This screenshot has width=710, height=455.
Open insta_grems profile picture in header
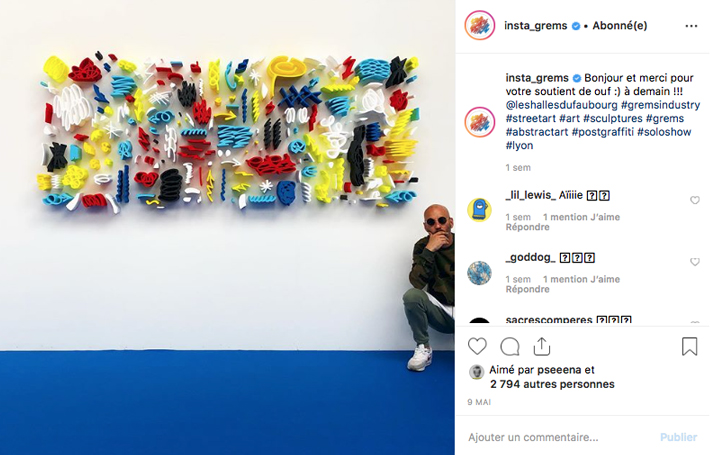[x=480, y=25]
